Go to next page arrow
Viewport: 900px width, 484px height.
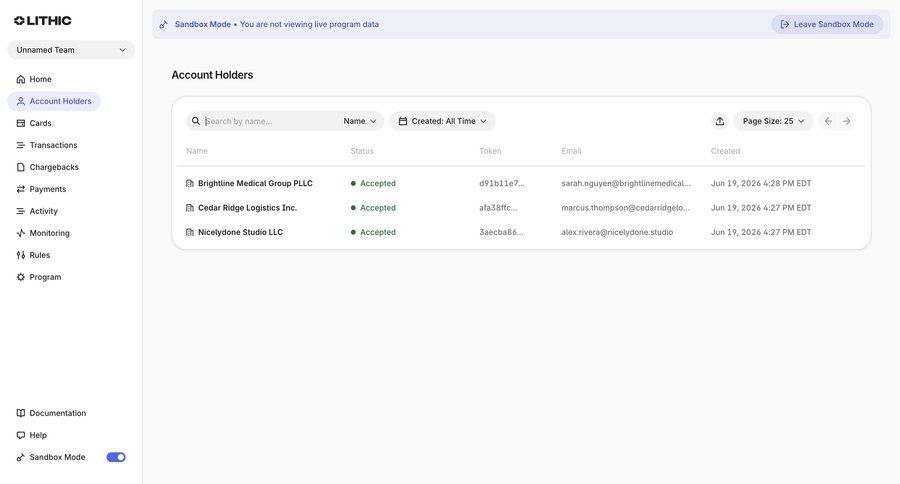(847, 121)
